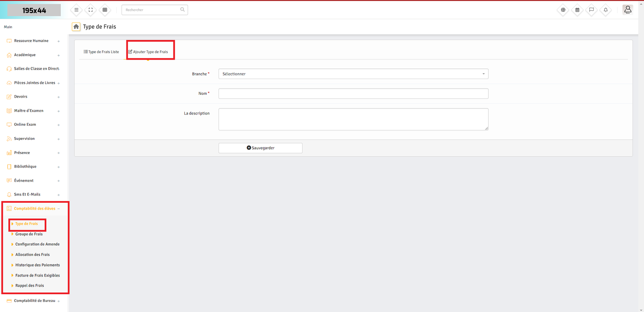The width and height of the screenshot is (644, 312).
Task: Collapse the Comptabilité des élèves menu
Action: pyautogui.click(x=35, y=208)
